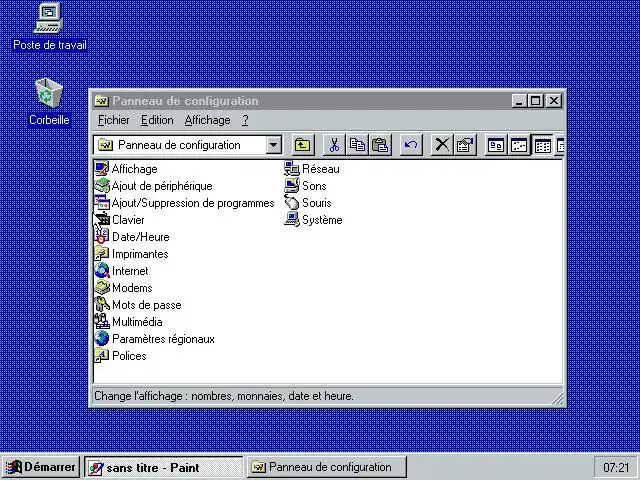Select the Date/Heure icon
640x480 pixels.
click(102, 237)
